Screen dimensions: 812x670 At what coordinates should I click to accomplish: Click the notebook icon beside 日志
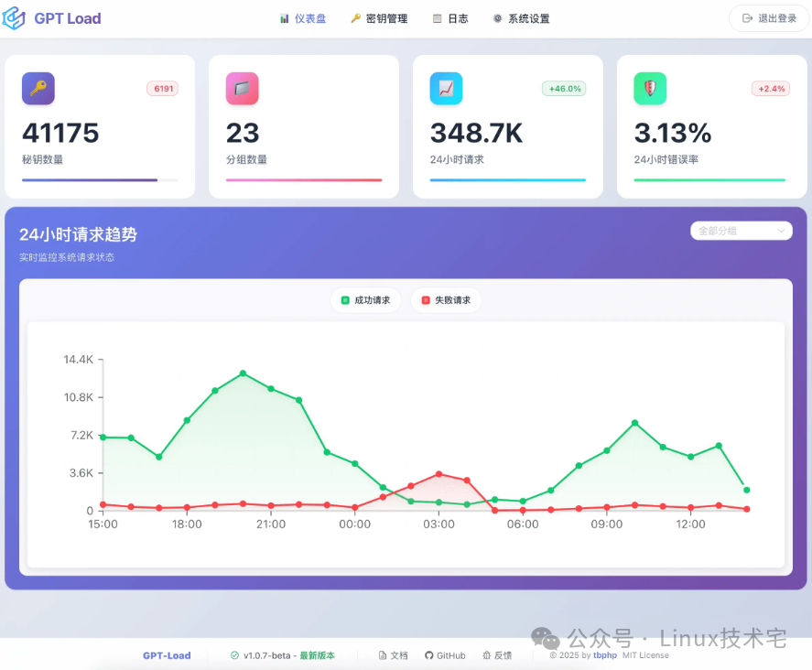pyautogui.click(x=437, y=17)
